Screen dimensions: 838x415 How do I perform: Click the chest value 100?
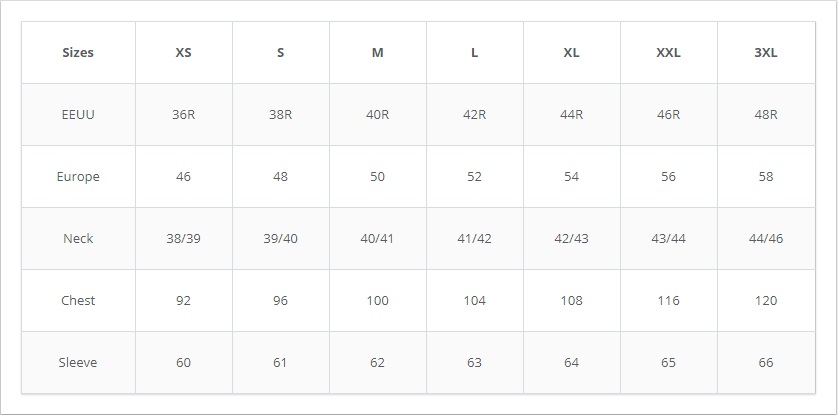377,300
